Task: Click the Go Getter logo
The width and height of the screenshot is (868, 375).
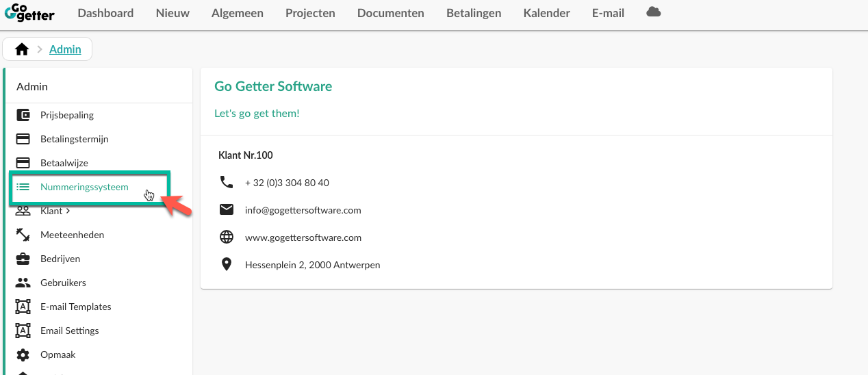Action: coord(29,13)
